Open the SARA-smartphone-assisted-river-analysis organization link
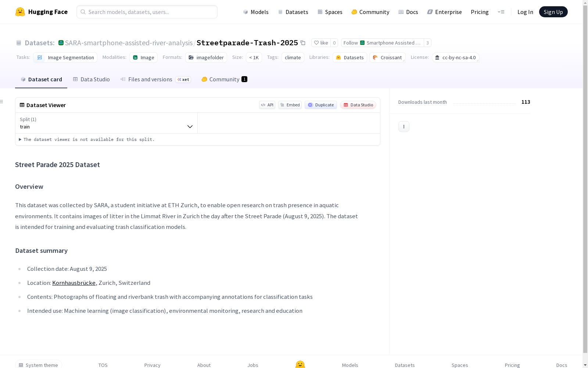Screen dimensions: 588x368 tap(129, 43)
